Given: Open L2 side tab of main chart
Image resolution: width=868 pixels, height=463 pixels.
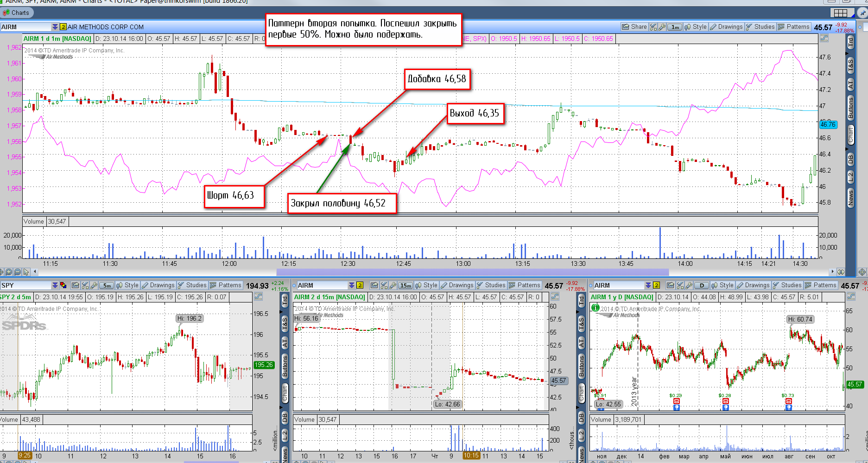Looking at the screenshot, I should 851,176.
